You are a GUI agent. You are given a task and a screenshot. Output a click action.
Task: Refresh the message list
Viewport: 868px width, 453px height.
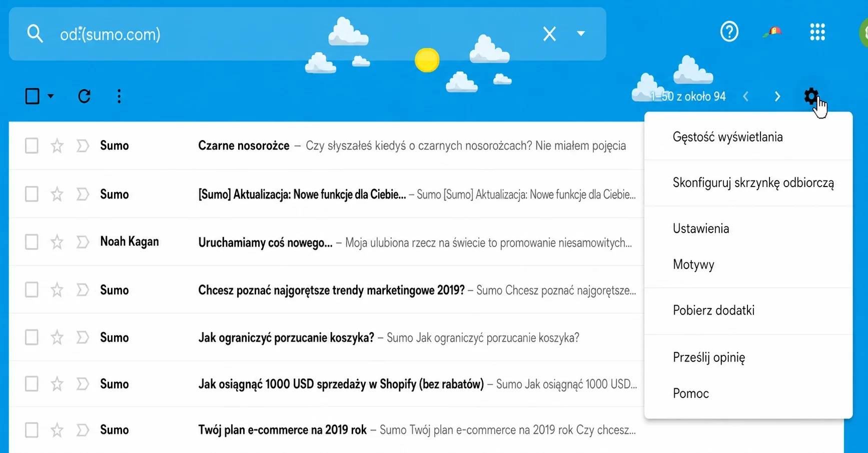point(84,96)
